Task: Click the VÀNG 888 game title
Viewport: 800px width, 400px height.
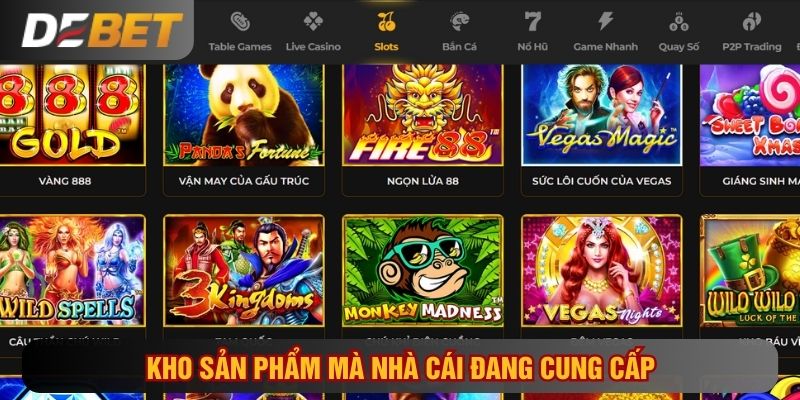Action: click(x=65, y=181)
